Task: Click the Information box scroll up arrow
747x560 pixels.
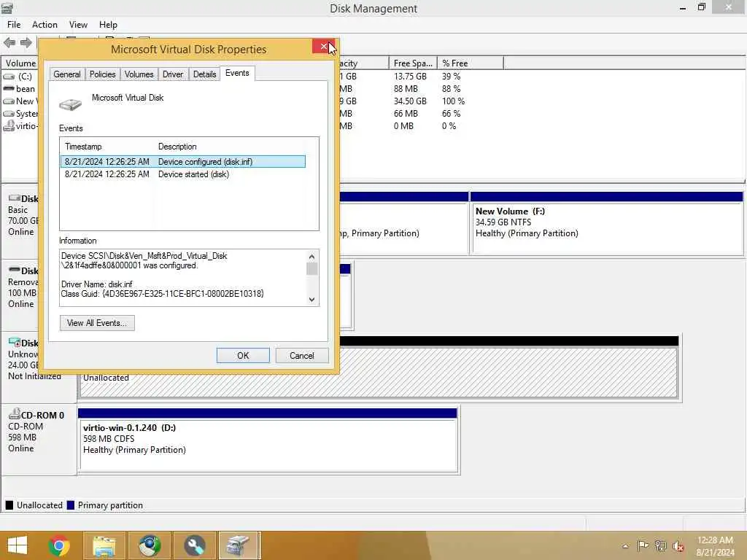Action: (x=312, y=257)
